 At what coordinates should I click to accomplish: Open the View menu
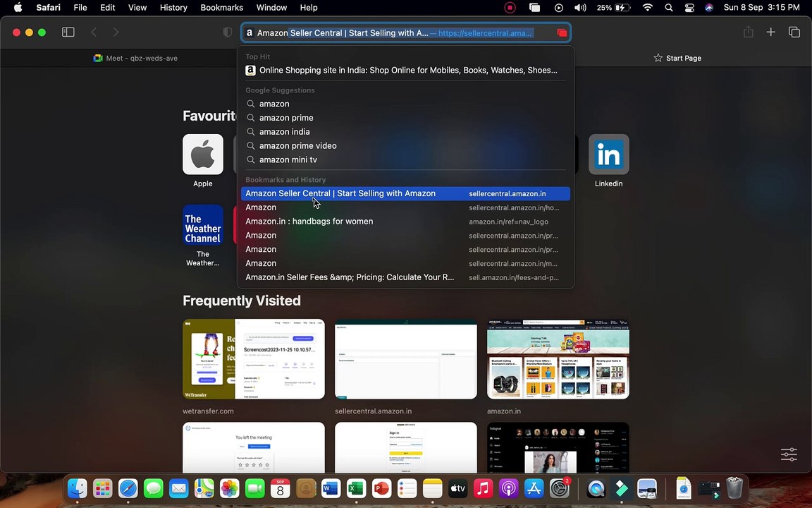pos(137,7)
